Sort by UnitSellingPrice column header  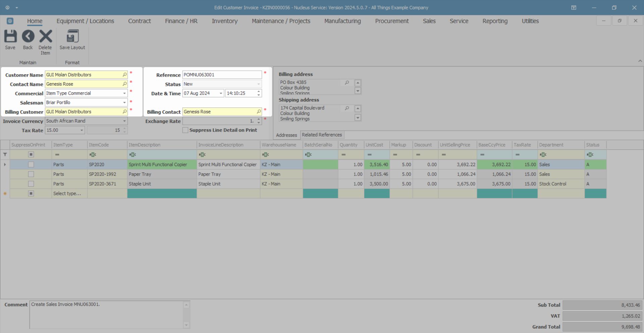(x=458, y=145)
